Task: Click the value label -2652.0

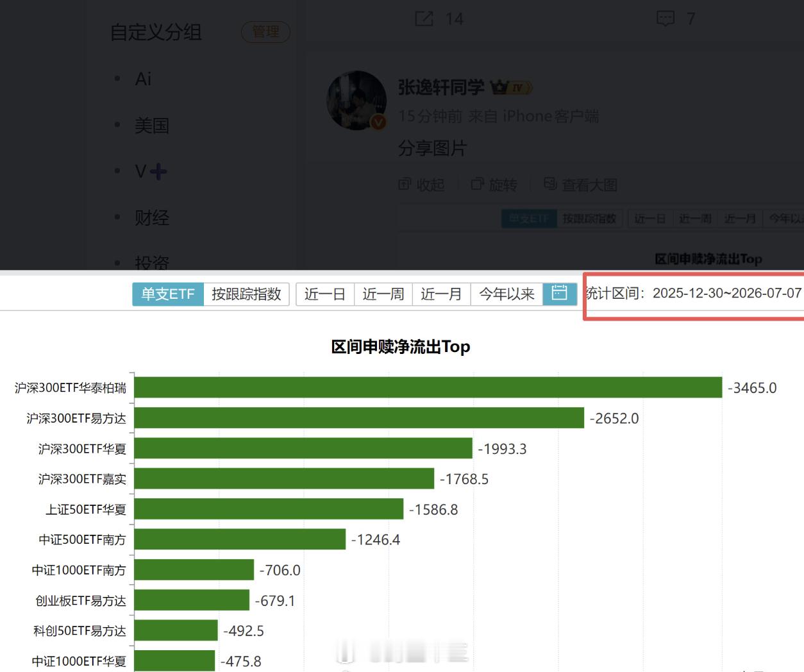Action: point(614,418)
